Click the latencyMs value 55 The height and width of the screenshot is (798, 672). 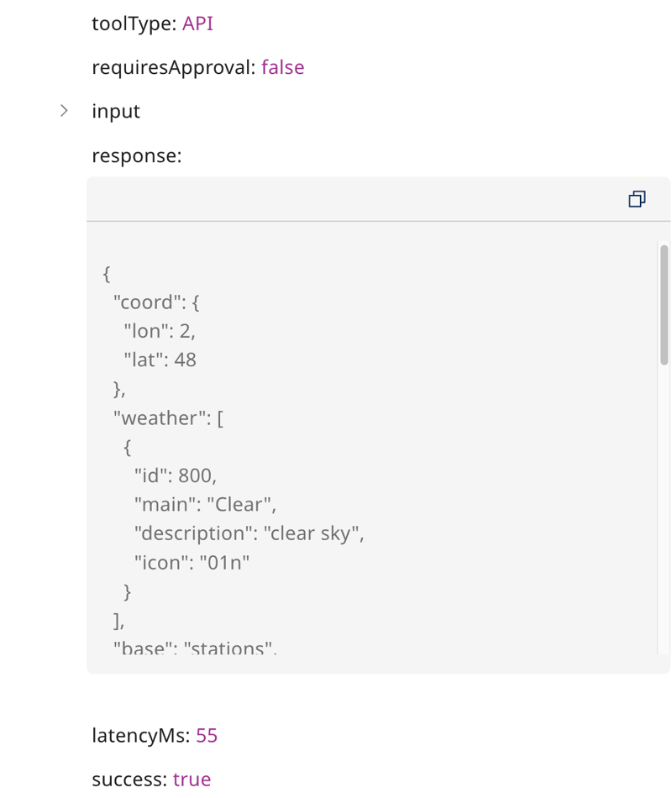[x=207, y=736]
